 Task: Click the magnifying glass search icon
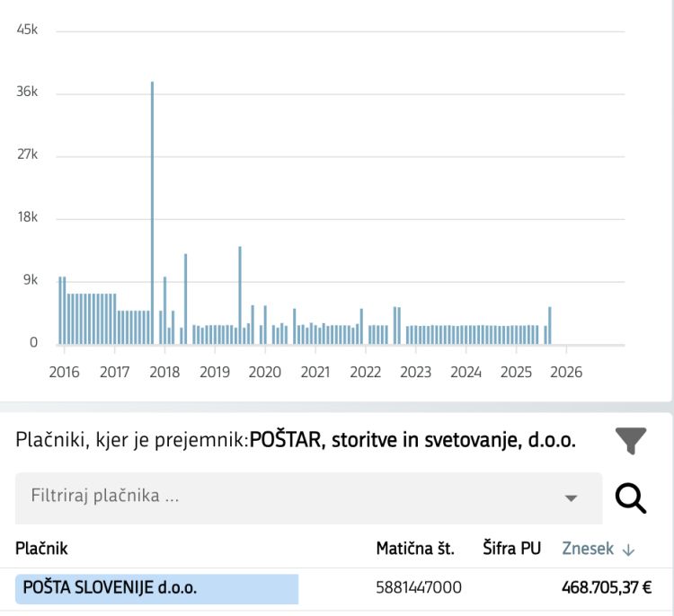pyautogui.click(x=631, y=497)
